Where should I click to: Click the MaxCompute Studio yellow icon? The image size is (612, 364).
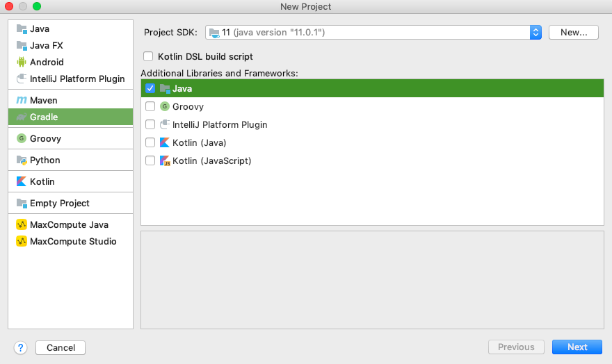(x=22, y=242)
